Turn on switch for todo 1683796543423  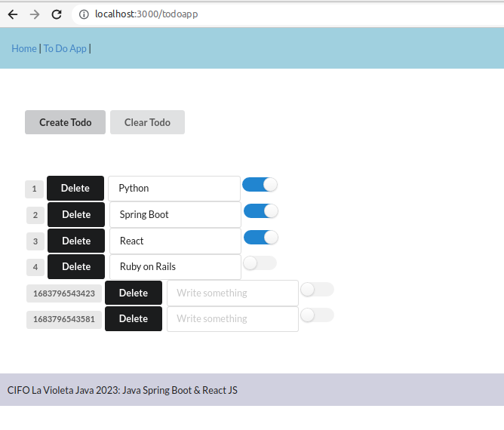[317, 290]
